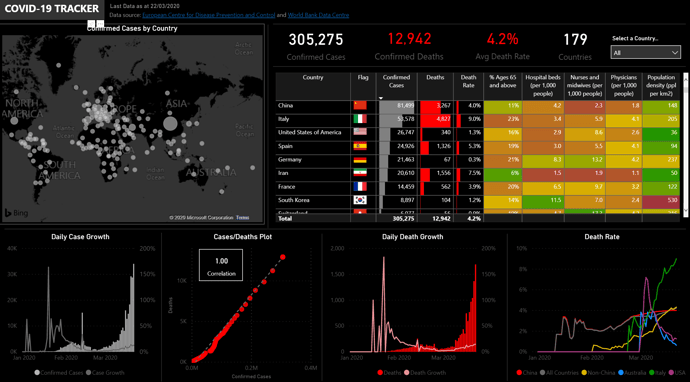Click Germany's flag icon in the table
690x382 pixels.
pos(360,160)
